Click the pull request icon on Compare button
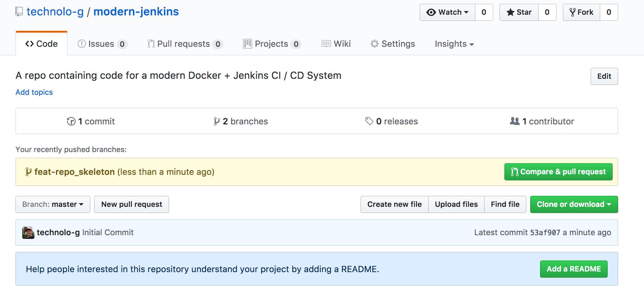 (515, 172)
